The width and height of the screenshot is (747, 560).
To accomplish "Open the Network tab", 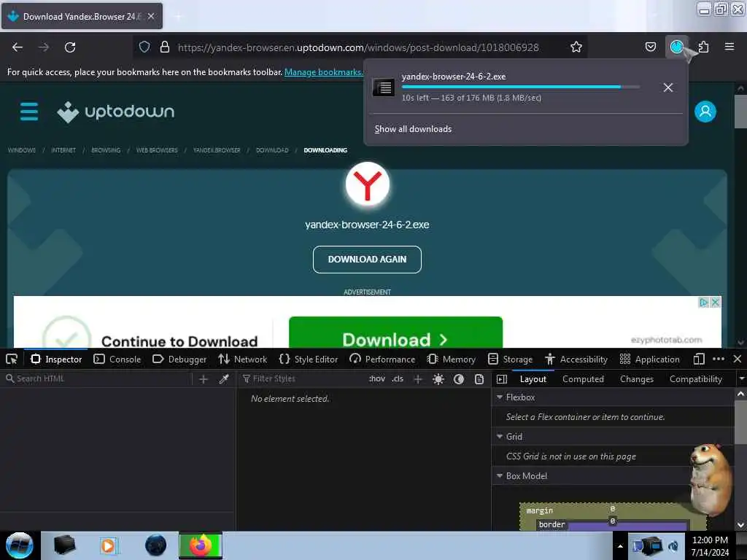I will (242, 359).
